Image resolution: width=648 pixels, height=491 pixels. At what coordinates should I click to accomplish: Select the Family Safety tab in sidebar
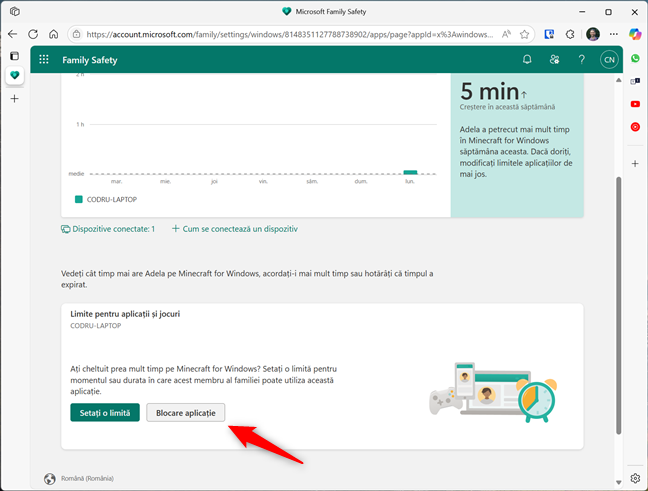click(14, 75)
